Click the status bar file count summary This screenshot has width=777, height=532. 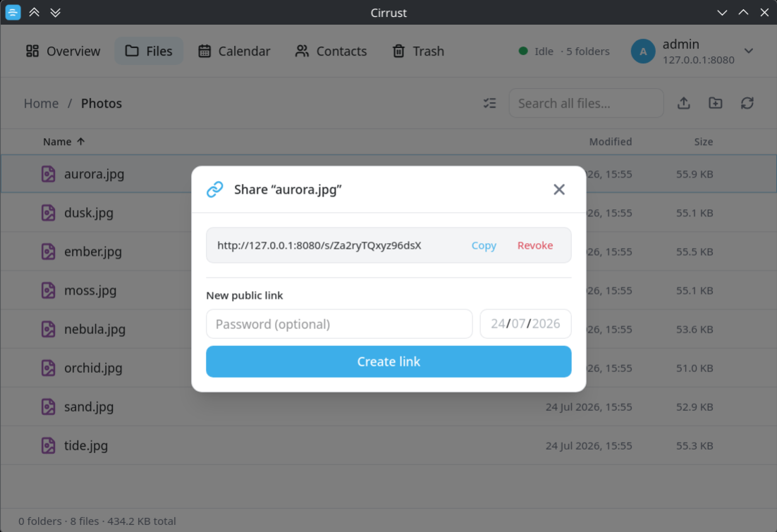[x=97, y=521]
